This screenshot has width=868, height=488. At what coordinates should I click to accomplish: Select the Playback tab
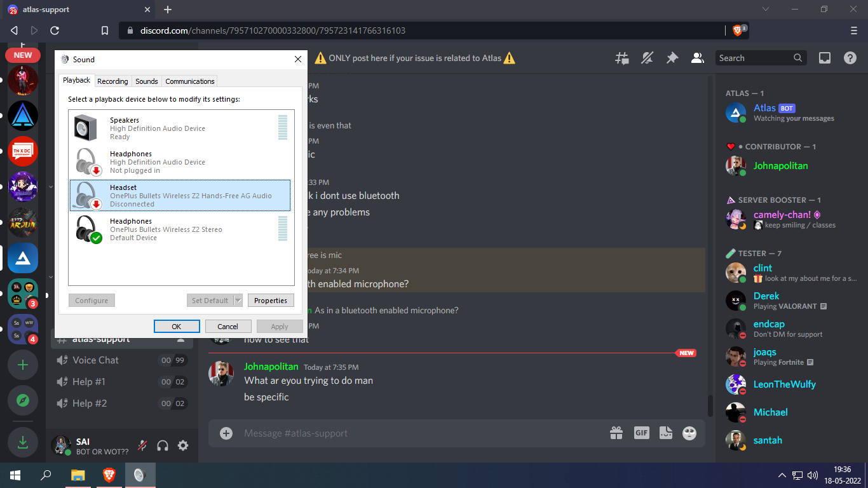pyautogui.click(x=76, y=80)
